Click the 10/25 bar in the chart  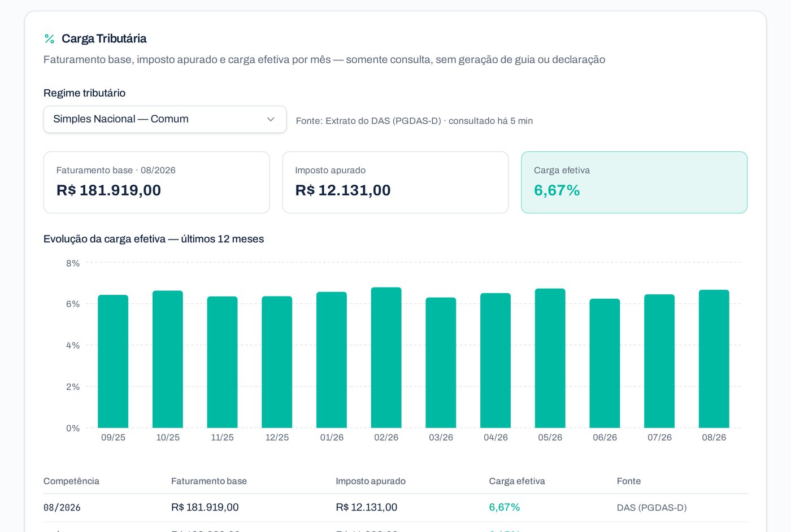pos(168,359)
